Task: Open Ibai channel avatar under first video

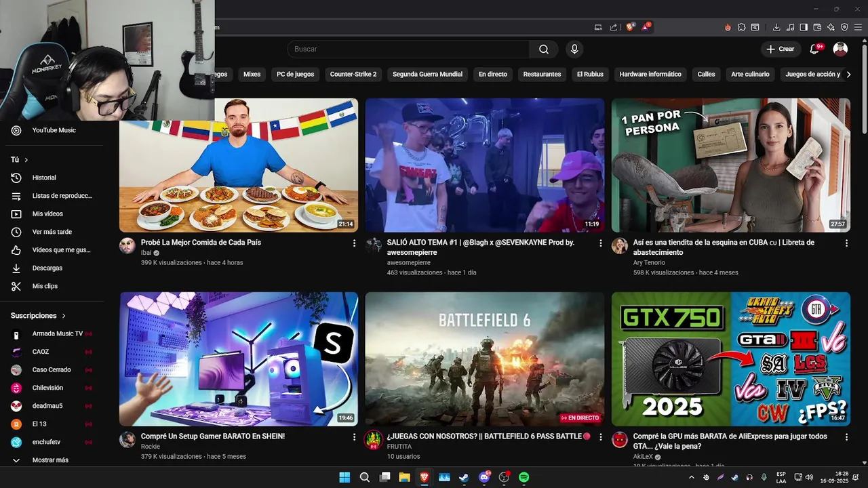Action: 127,245
